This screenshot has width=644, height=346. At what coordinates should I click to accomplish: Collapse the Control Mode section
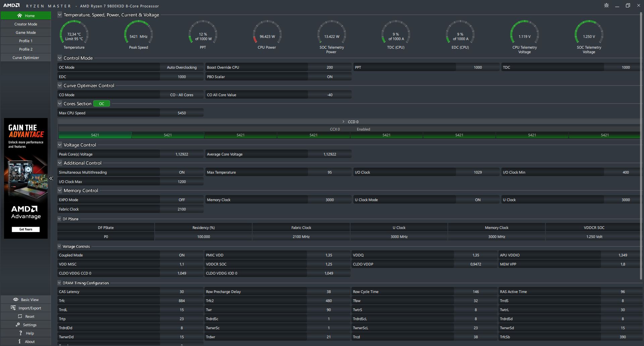pyautogui.click(x=60, y=58)
